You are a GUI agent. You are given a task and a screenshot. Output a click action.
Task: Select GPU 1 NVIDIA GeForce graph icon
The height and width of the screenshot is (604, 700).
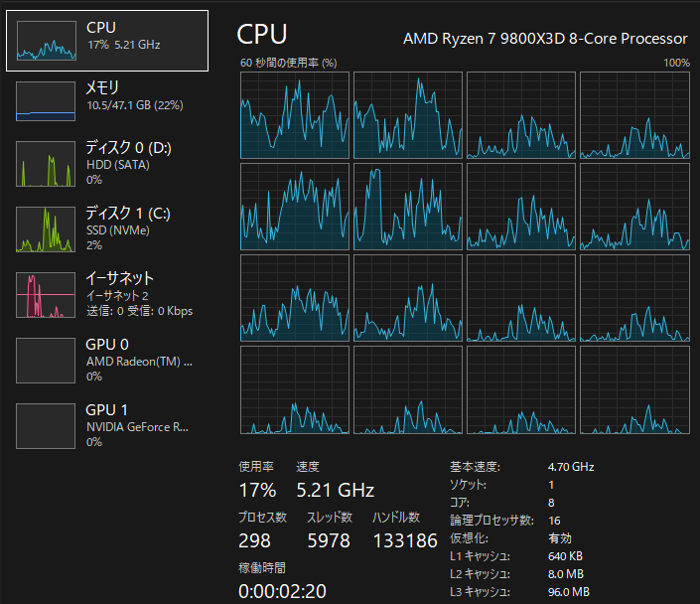46,426
